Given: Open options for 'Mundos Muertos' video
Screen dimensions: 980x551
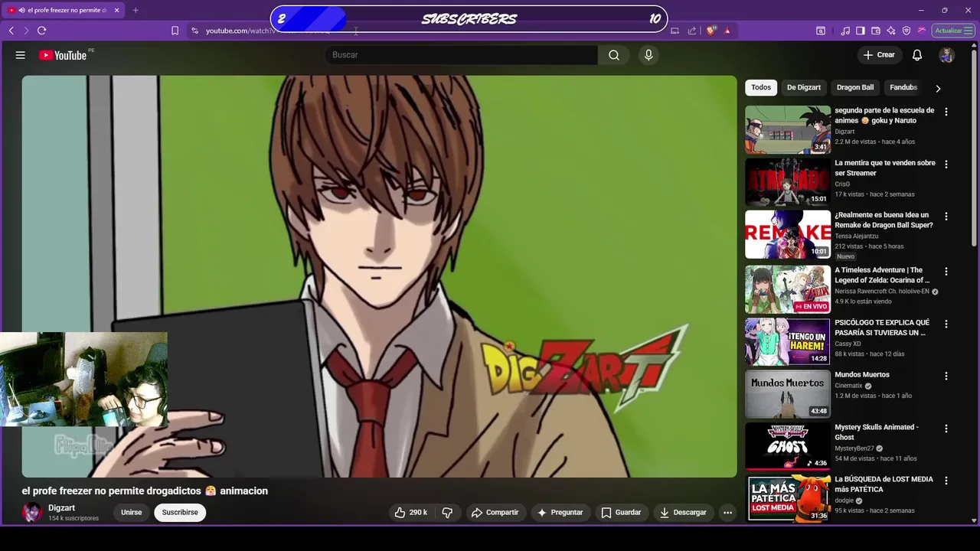Looking at the screenshot, I should coord(946,377).
